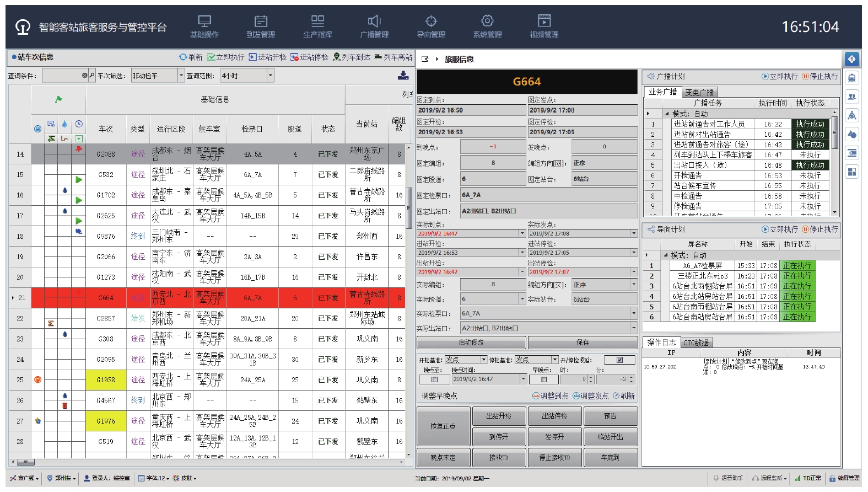
Task: Expand the 查询范围 4小时 dropdown
Action: [x=270, y=76]
